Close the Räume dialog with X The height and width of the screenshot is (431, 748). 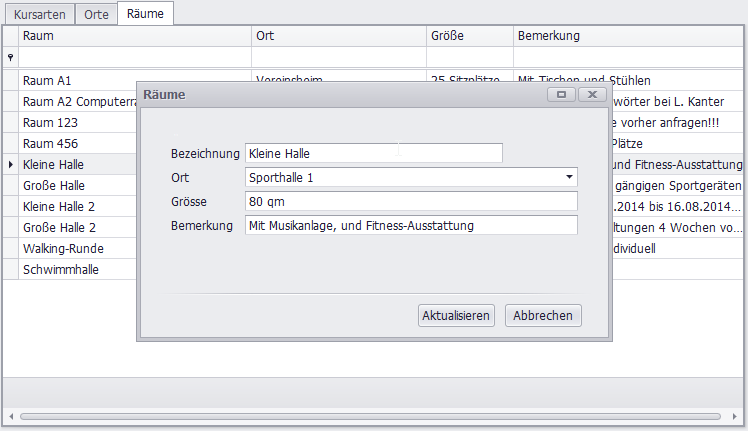(593, 94)
